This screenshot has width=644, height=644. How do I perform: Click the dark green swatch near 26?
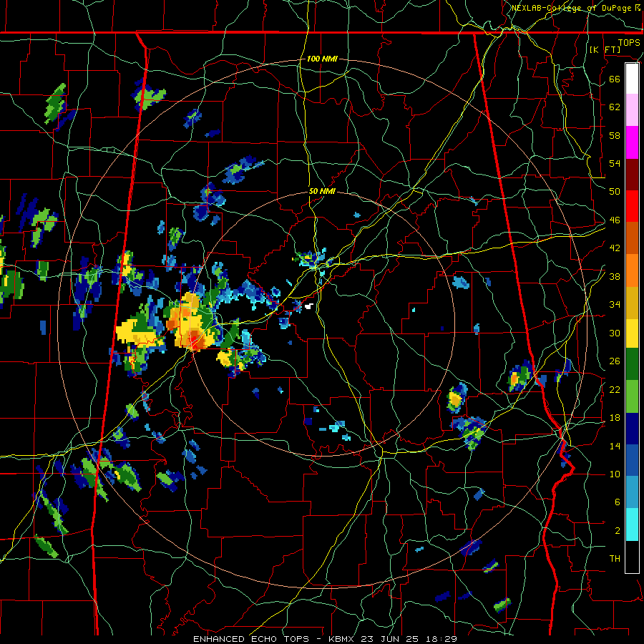click(x=632, y=364)
